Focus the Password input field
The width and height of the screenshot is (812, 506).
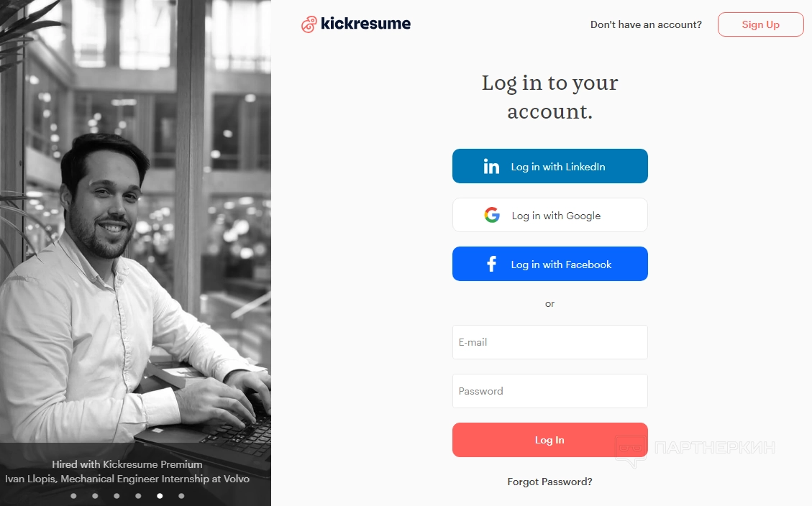pyautogui.click(x=549, y=391)
